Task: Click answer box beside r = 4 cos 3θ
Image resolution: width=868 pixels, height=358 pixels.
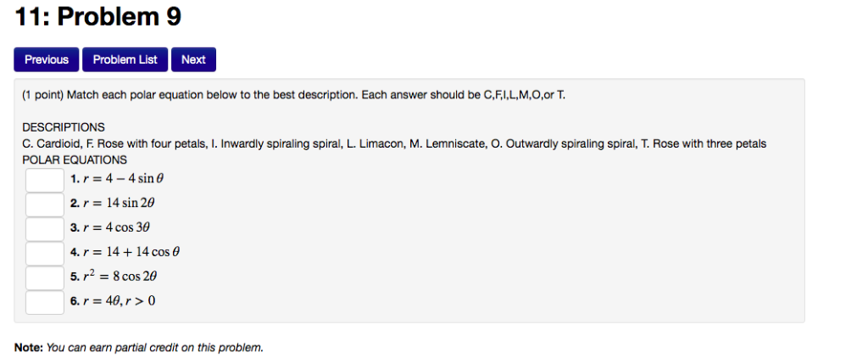Action: tap(45, 229)
